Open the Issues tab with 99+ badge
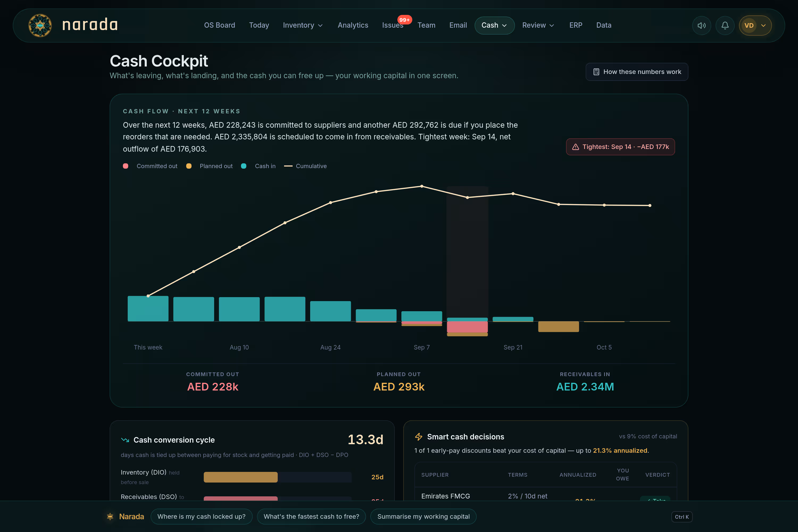This screenshot has width=798, height=532. point(393,26)
